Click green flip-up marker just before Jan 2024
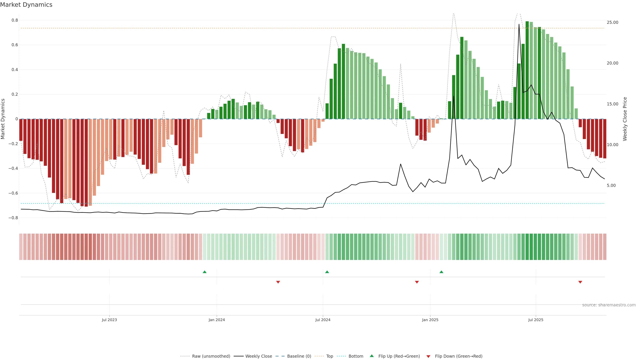The image size is (644, 362). tap(204, 272)
